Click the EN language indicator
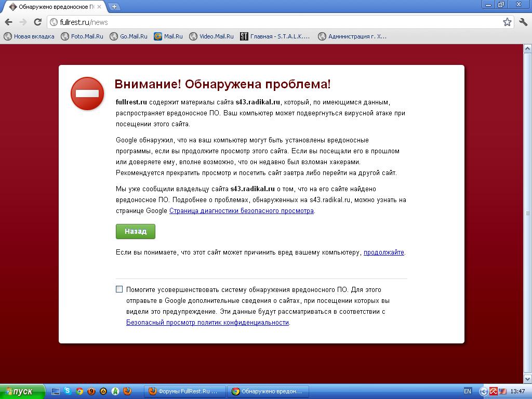The height and width of the screenshot is (399, 532). click(468, 391)
